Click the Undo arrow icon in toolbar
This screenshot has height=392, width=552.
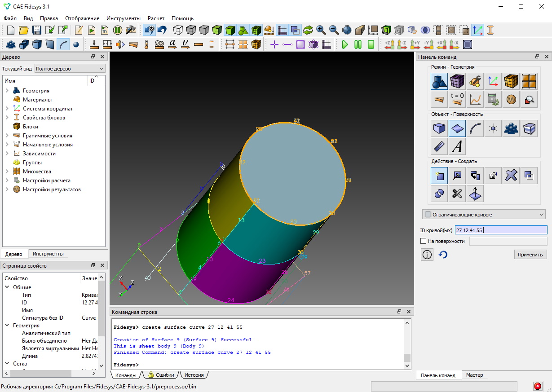tap(162, 30)
